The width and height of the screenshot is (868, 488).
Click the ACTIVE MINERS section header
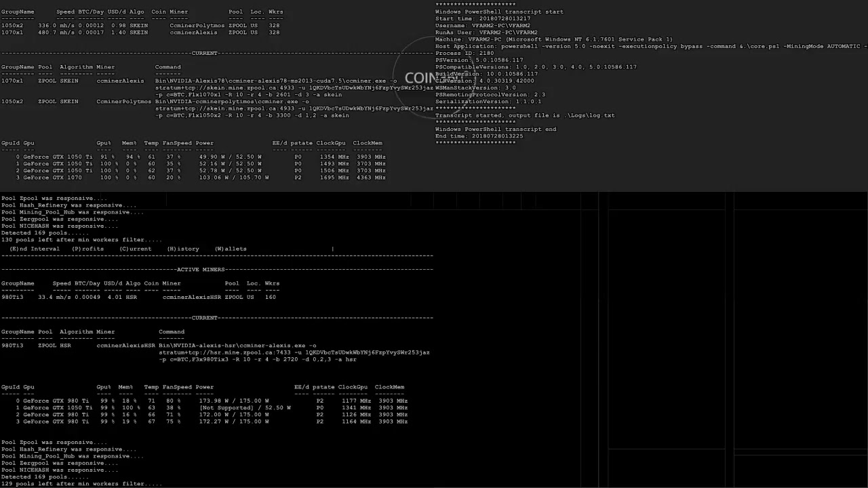pos(201,270)
